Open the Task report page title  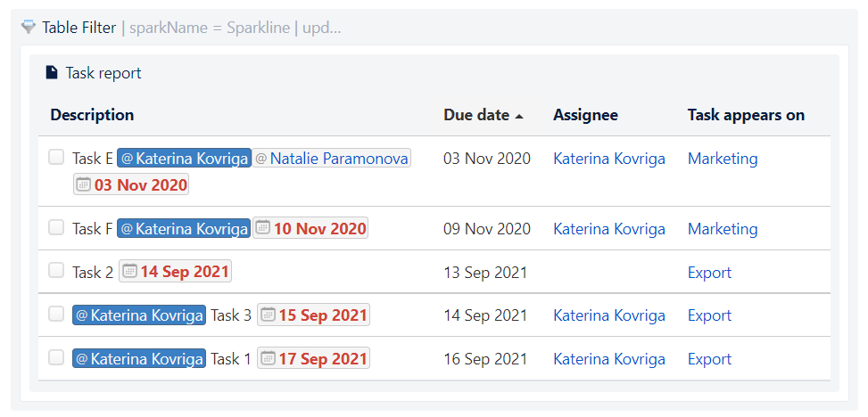(x=103, y=73)
